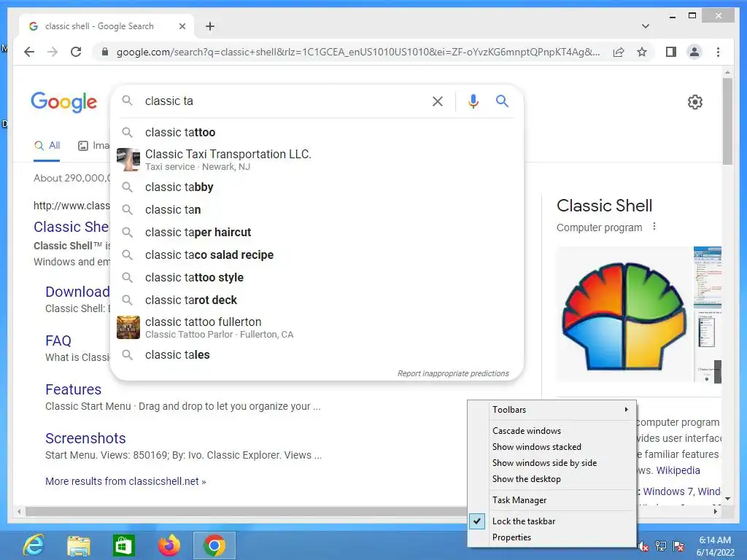The image size is (747, 560).
Task: Choose the classic taco salad recipe suggestion
Action: 317,254
